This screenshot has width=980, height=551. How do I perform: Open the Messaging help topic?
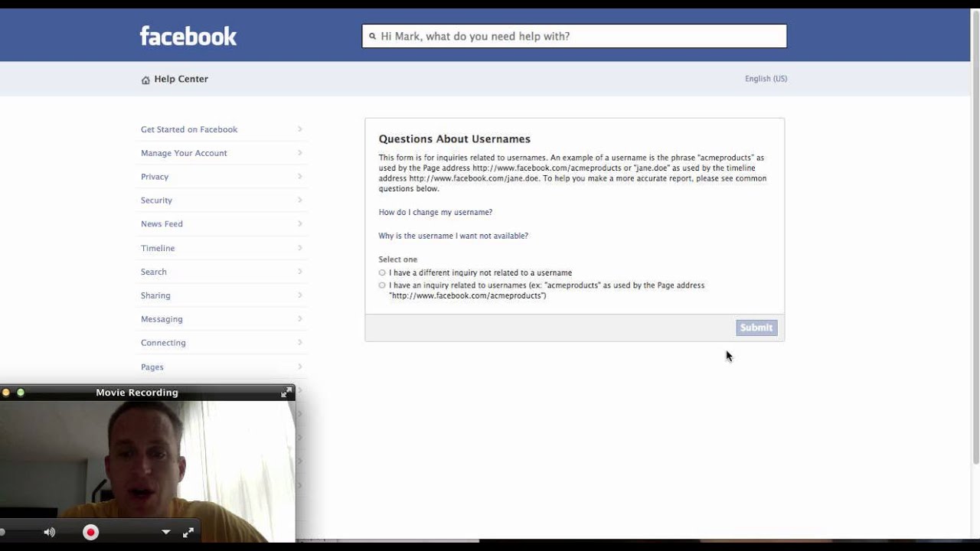click(162, 319)
